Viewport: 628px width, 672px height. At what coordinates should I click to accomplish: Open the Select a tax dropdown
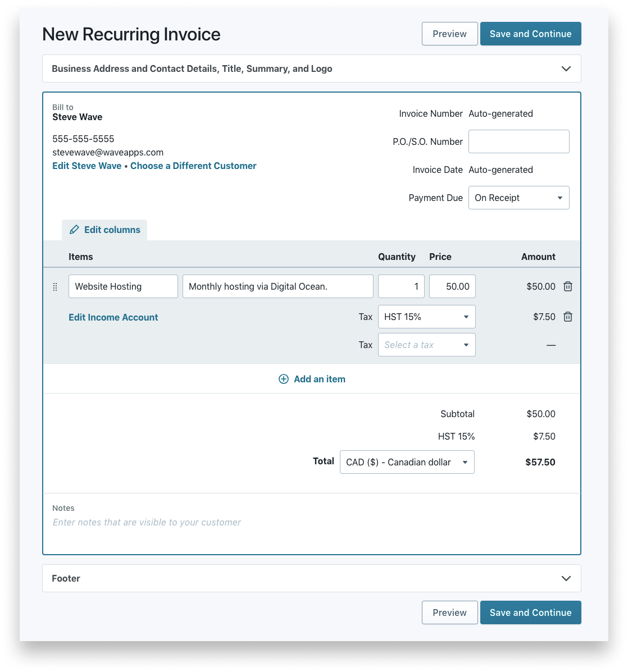tap(426, 345)
